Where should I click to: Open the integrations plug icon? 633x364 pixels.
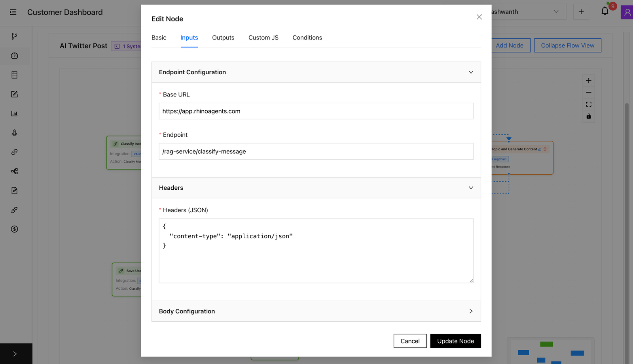pos(15,209)
